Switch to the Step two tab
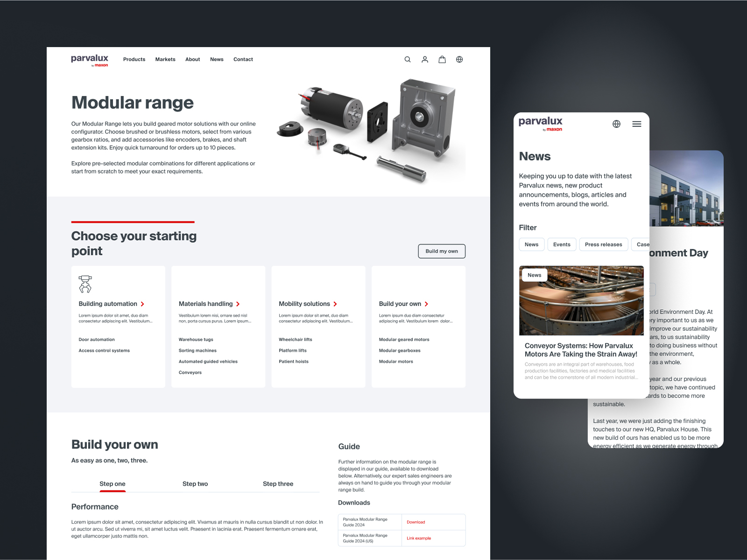 [x=195, y=484]
